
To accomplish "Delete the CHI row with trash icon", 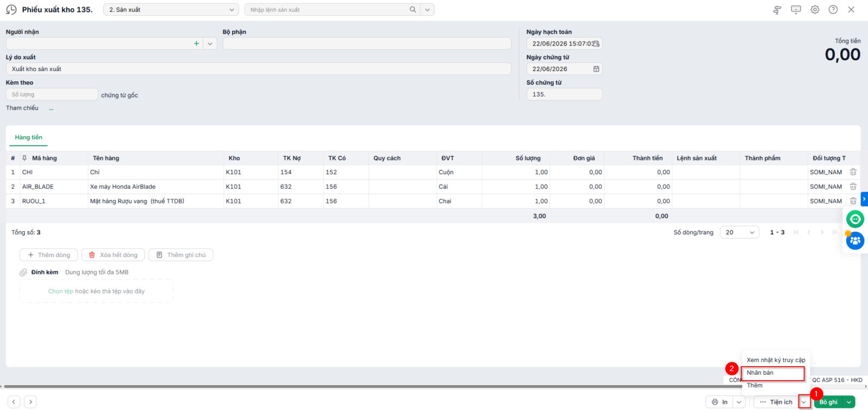I will [x=853, y=172].
